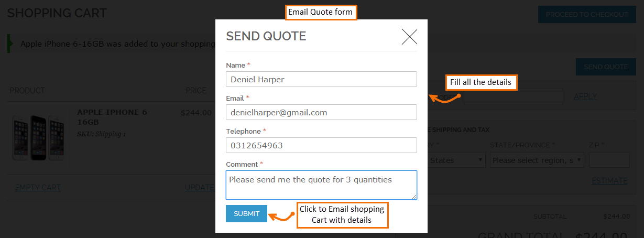Click the coupon code input field
The width and height of the screenshot is (644, 238).
click(513, 96)
